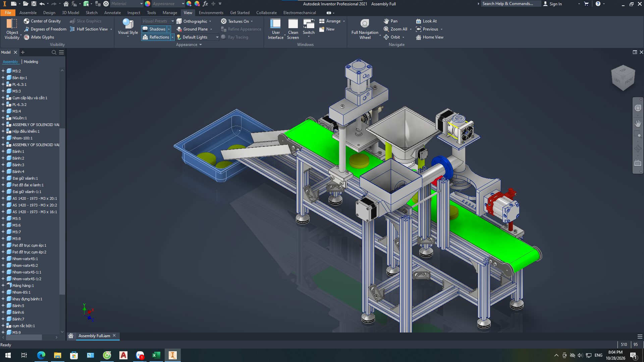The height and width of the screenshot is (362, 644).
Task: Click New window button
Action: point(327,29)
